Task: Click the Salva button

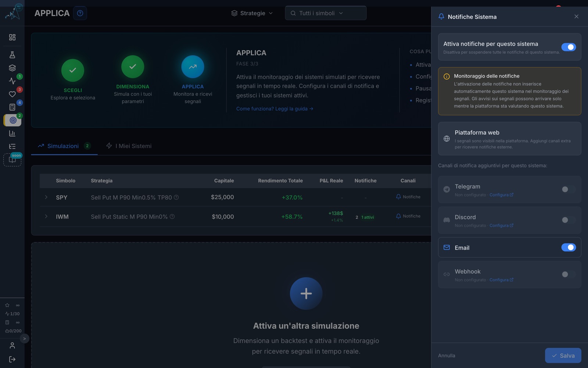Action: [x=563, y=355]
